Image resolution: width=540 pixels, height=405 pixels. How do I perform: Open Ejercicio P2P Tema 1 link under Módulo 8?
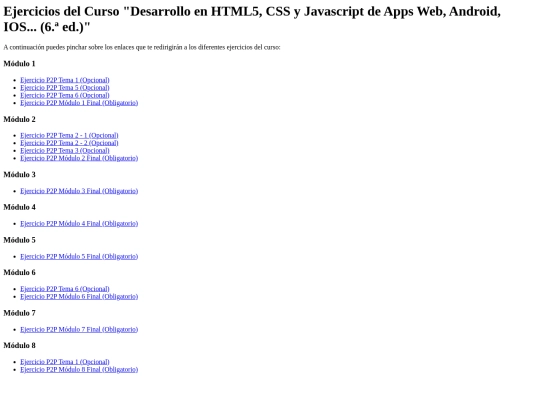tap(65, 362)
